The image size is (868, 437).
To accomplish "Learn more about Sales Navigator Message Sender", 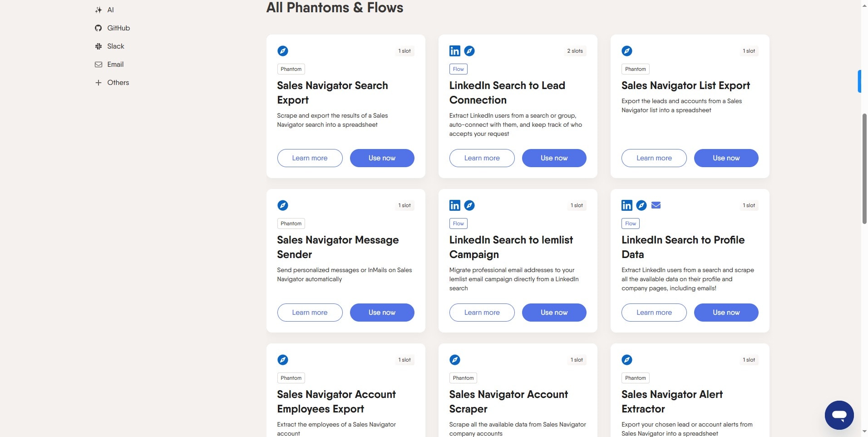I will coord(310,313).
